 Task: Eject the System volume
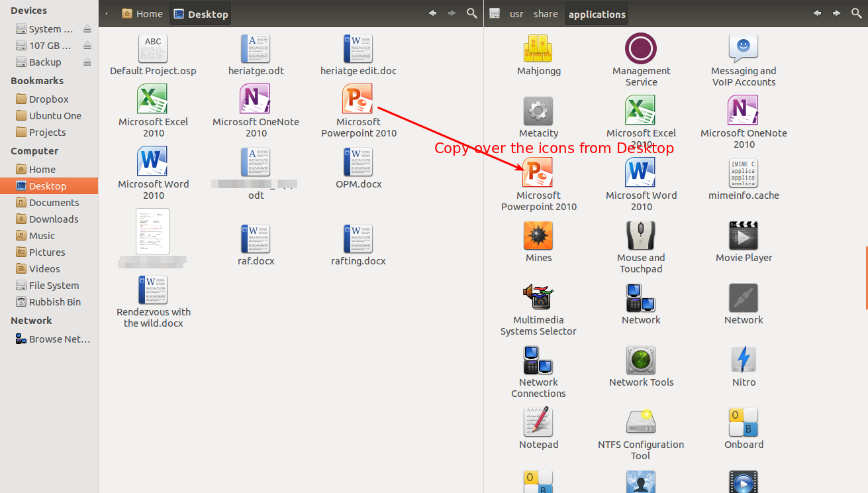coord(87,29)
